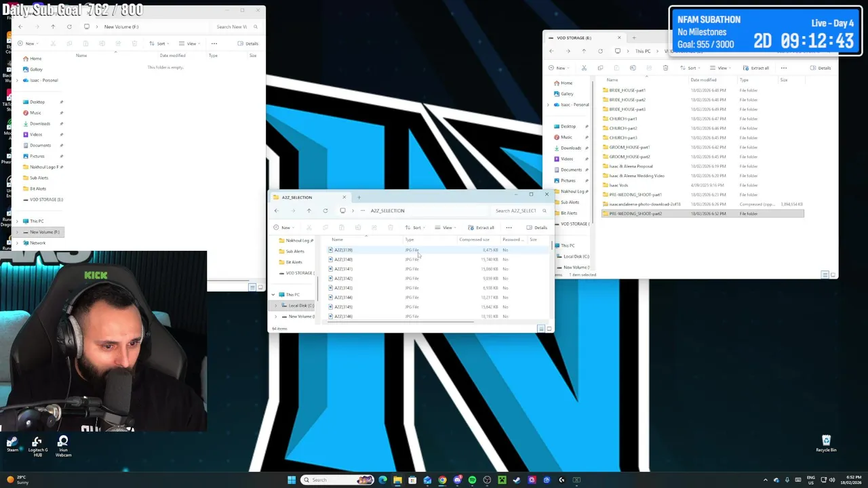This screenshot has width=868, height=488.
Task: Add new tab in VOD STORAGE window
Action: [x=634, y=38]
